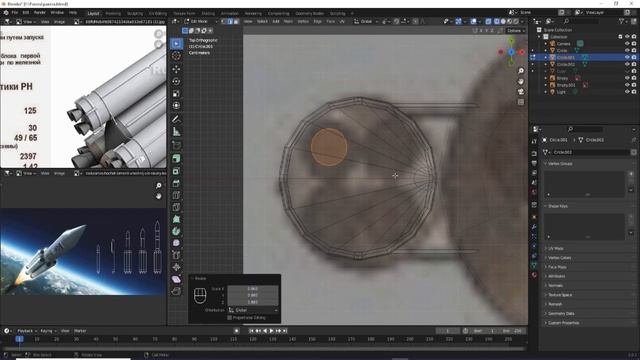This screenshot has height=360, width=640.
Task: Open Object Data properties green triangle tab
Action: 534,265
